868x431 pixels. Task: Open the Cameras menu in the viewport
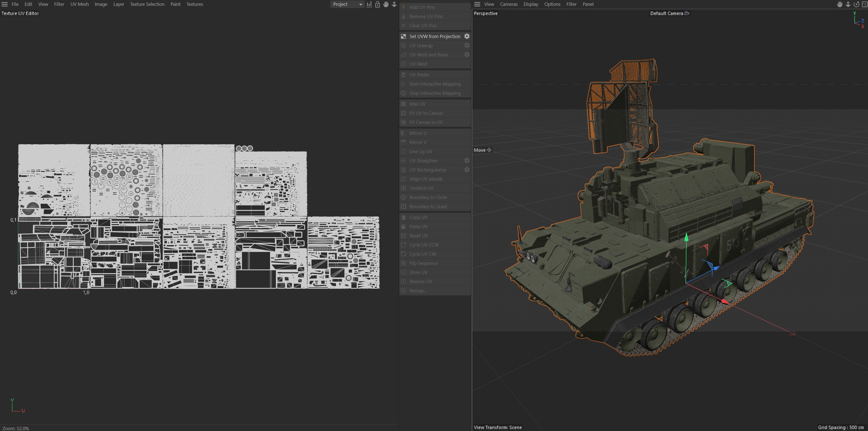pyautogui.click(x=508, y=4)
